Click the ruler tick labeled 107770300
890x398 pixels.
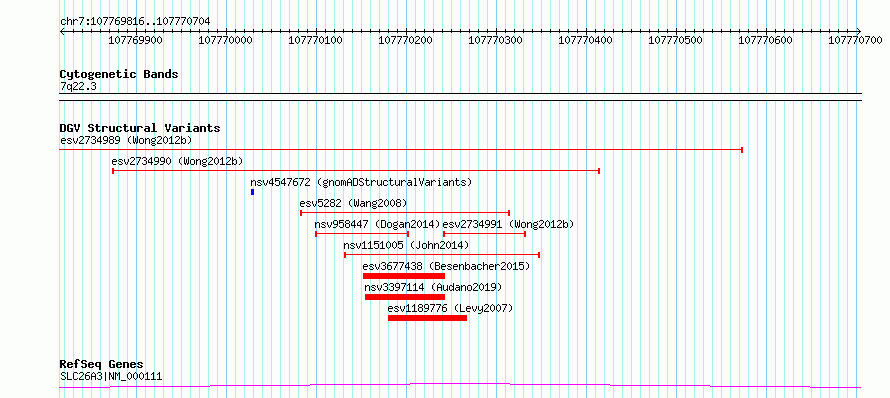click(x=496, y=40)
